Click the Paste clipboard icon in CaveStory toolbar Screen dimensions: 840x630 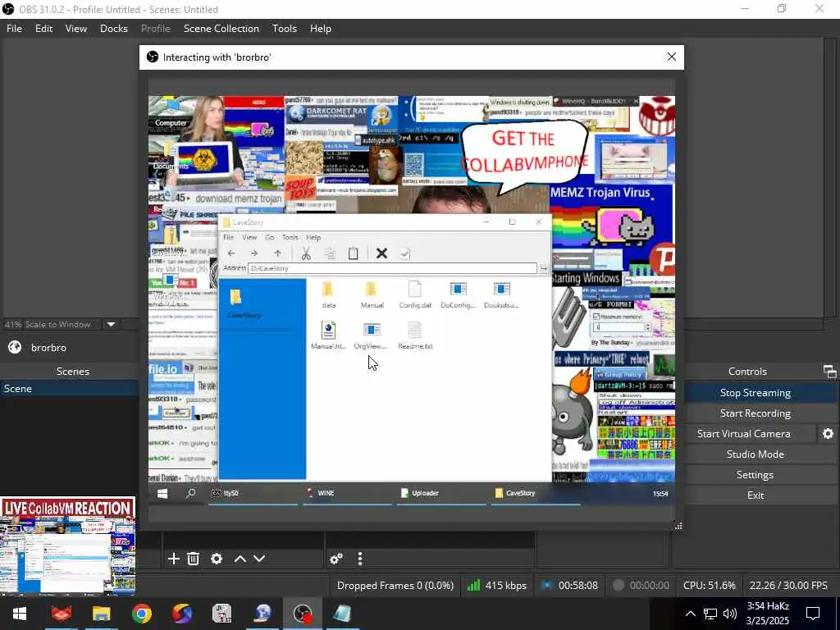pos(353,253)
